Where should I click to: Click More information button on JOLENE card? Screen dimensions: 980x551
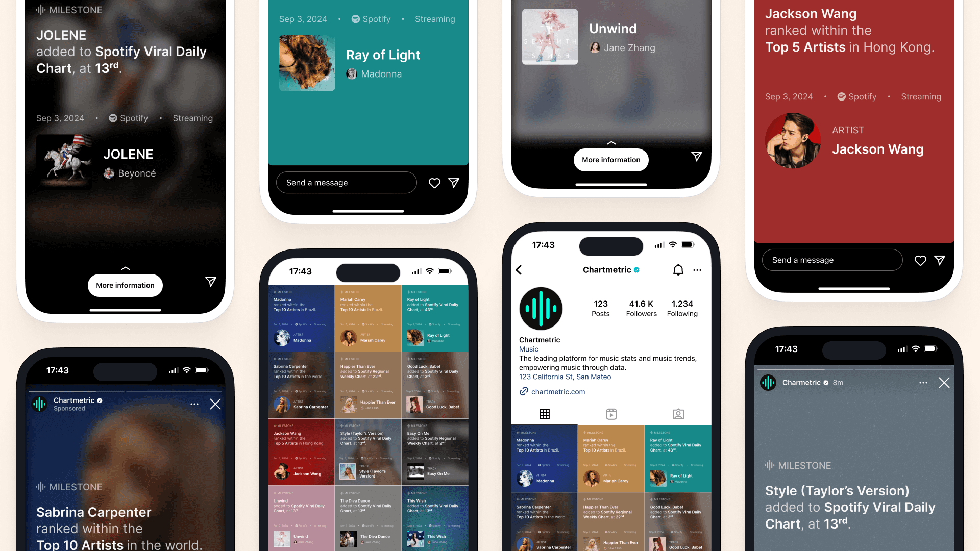click(126, 285)
